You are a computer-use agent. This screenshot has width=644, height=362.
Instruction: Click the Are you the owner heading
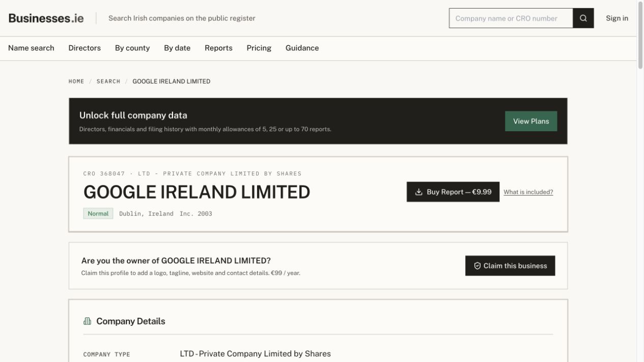[x=176, y=261]
